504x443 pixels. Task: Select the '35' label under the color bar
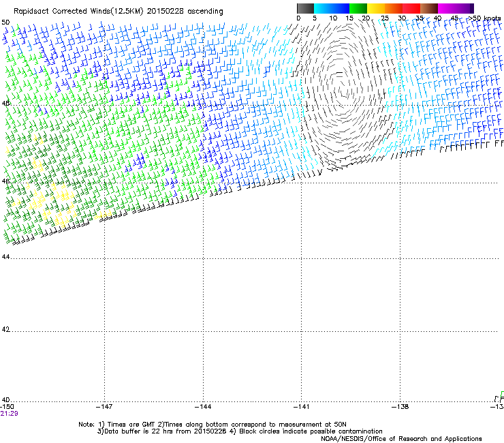pos(420,18)
